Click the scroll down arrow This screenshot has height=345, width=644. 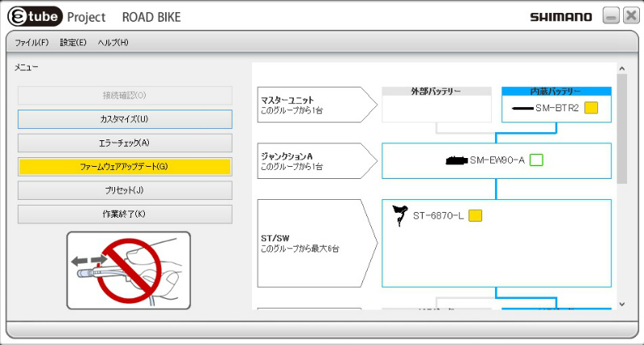pos(621,304)
